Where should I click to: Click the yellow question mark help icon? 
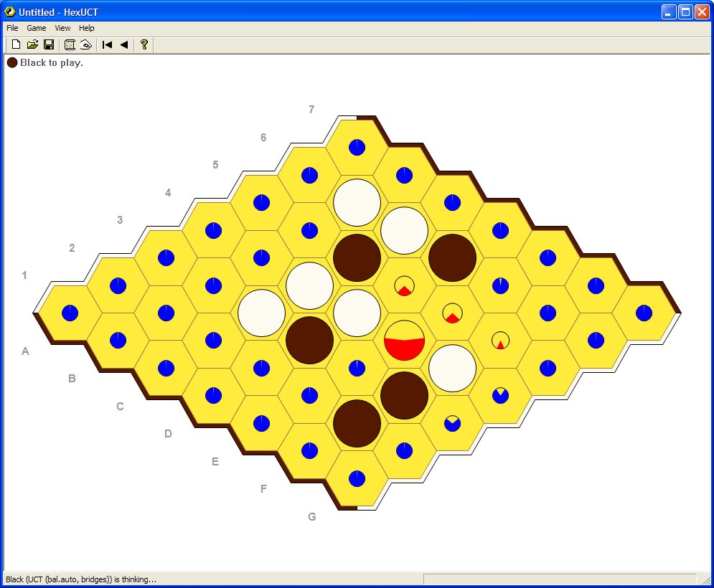tap(144, 44)
